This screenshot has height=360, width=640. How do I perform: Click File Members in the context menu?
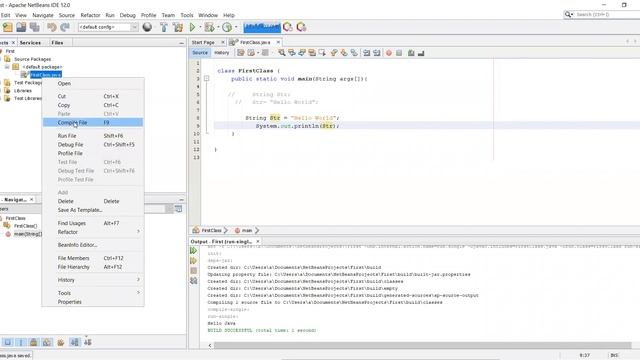(x=93, y=258)
